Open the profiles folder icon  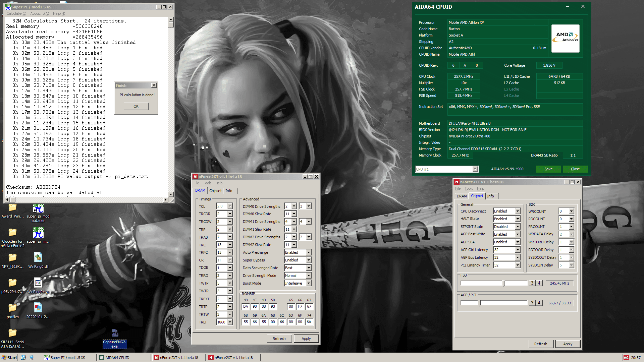point(12,308)
